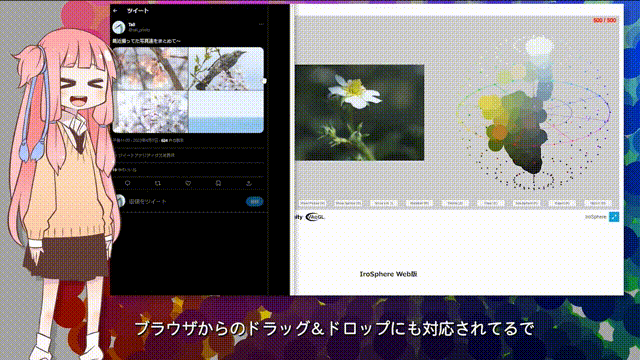
Task: Click the Export button in IroSphere toolbar
Action: 562,203
